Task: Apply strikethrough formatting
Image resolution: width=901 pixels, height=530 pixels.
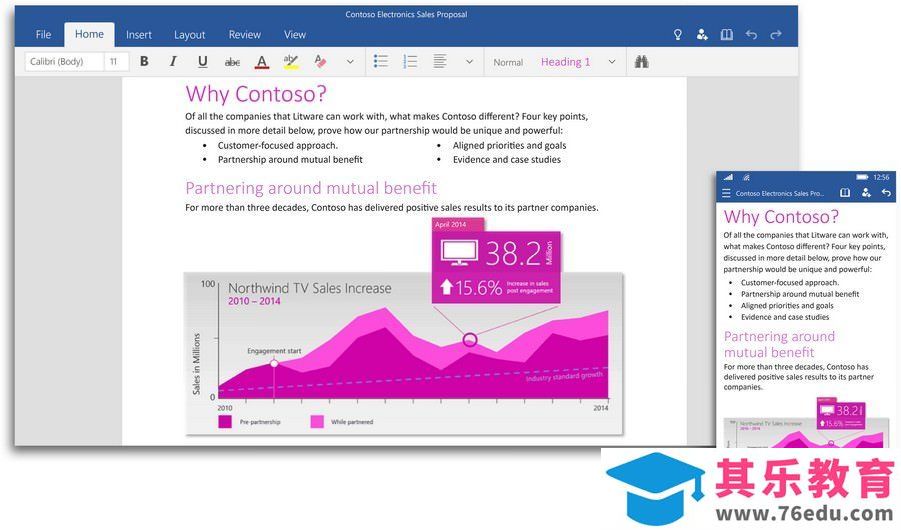Action: click(x=232, y=62)
